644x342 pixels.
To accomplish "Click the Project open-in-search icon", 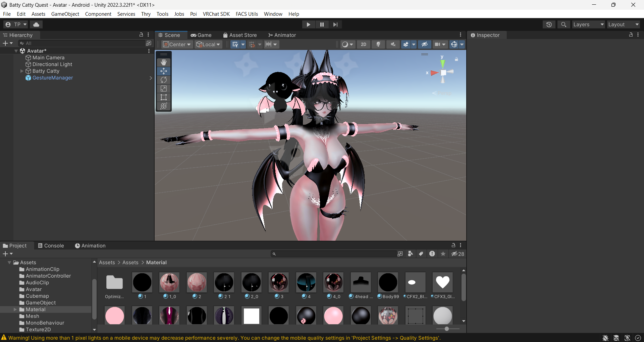I will tap(400, 254).
